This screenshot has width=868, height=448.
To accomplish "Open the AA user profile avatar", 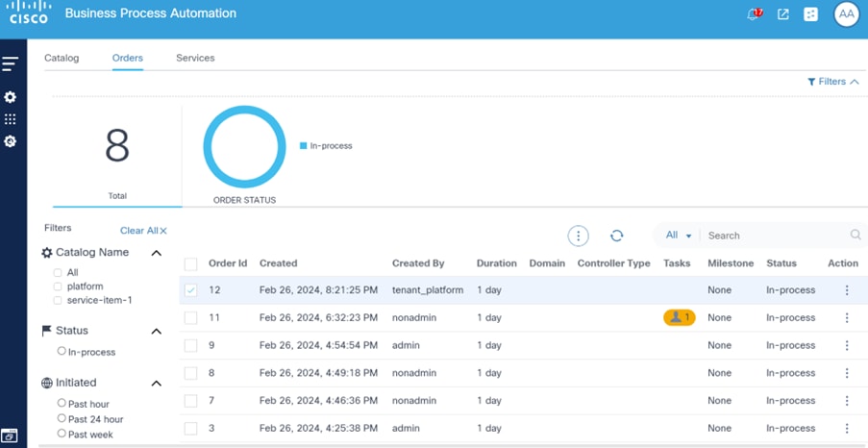I will click(x=846, y=14).
